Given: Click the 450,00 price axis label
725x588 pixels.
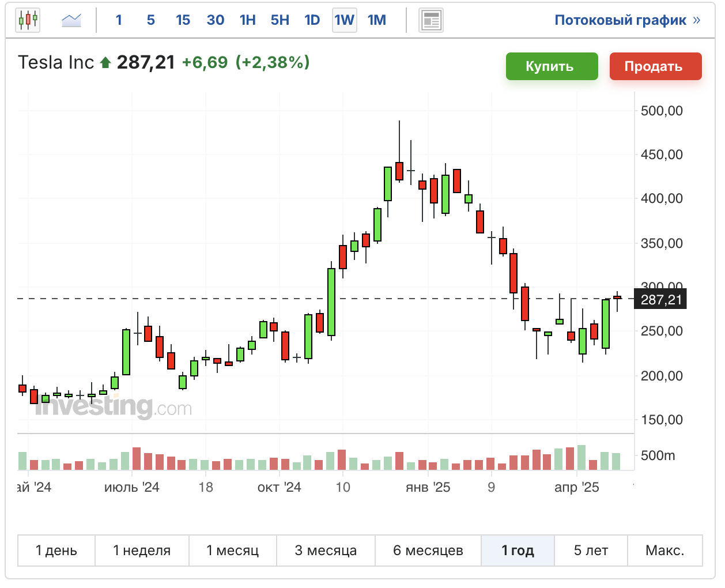Looking at the screenshot, I should click(662, 154).
